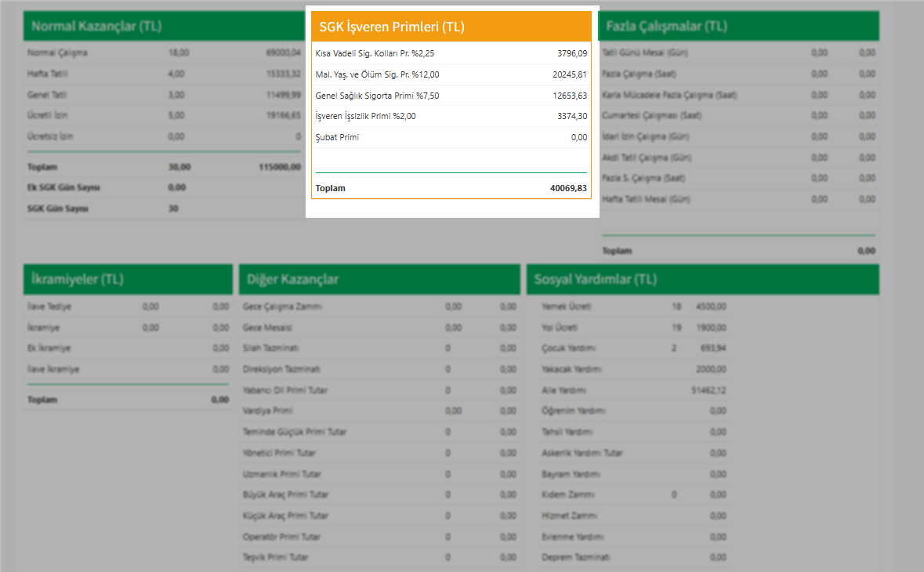924x572 pixels.
Task: Click the SGK İşveren Primleri panel header
Action: 451,27
